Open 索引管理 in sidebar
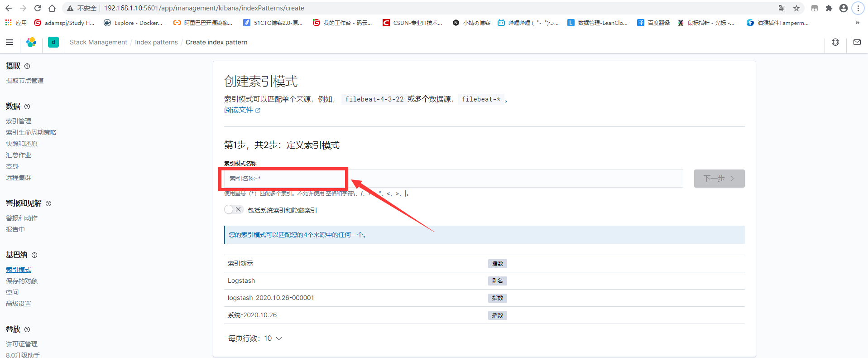The width and height of the screenshot is (868, 358). tap(19, 121)
